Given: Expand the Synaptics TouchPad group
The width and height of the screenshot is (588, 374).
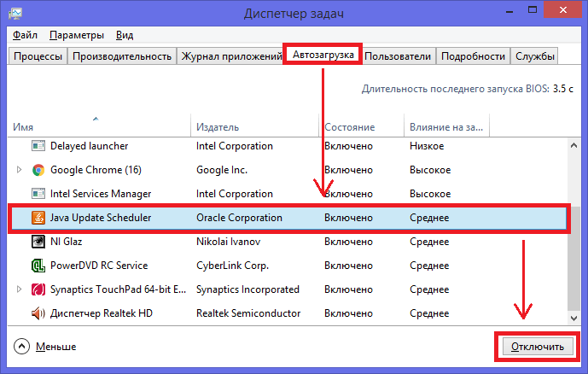Looking at the screenshot, I should [x=19, y=289].
